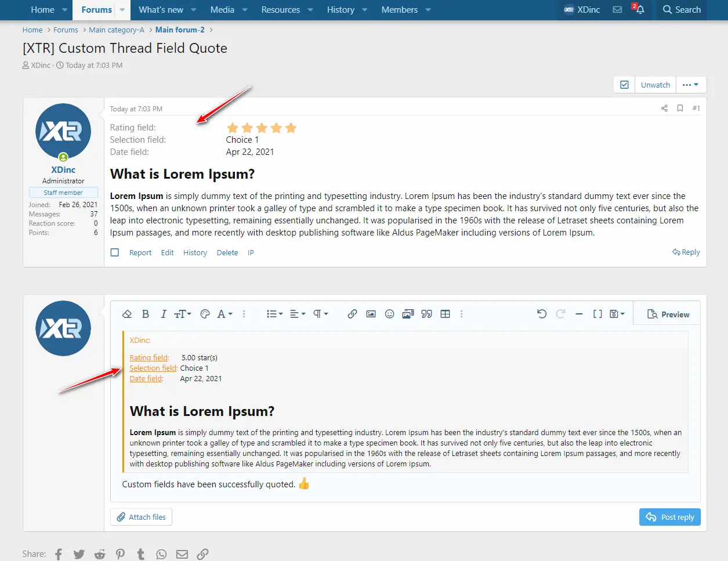This screenshot has height=561, width=728.
Task: Open the Media nav tab
Action: point(222,10)
